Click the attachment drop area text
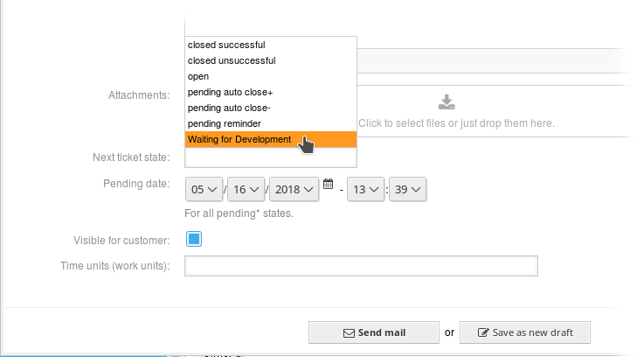The image size is (644, 357). [456, 123]
